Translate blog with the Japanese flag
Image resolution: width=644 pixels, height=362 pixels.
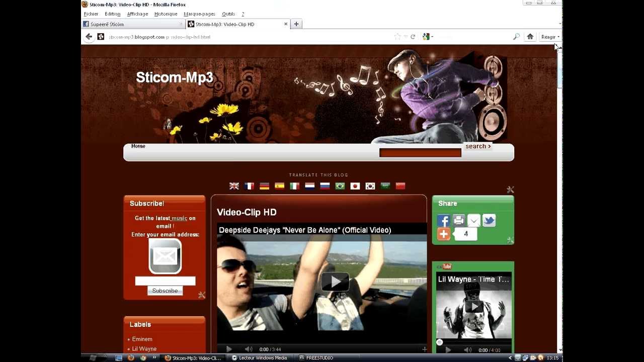(355, 186)
